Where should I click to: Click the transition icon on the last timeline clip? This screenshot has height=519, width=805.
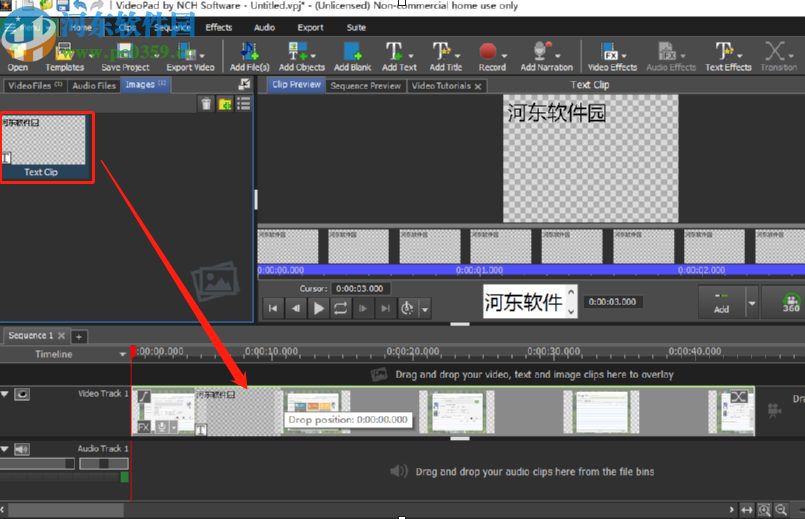pyautogui.click(x=739, y=397)
